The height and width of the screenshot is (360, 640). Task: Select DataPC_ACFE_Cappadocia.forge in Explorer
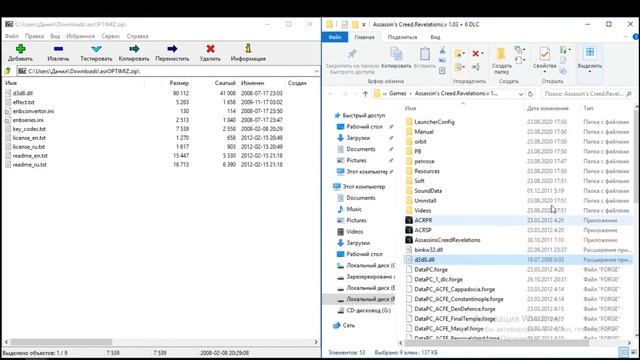click(x=454, y=289)
